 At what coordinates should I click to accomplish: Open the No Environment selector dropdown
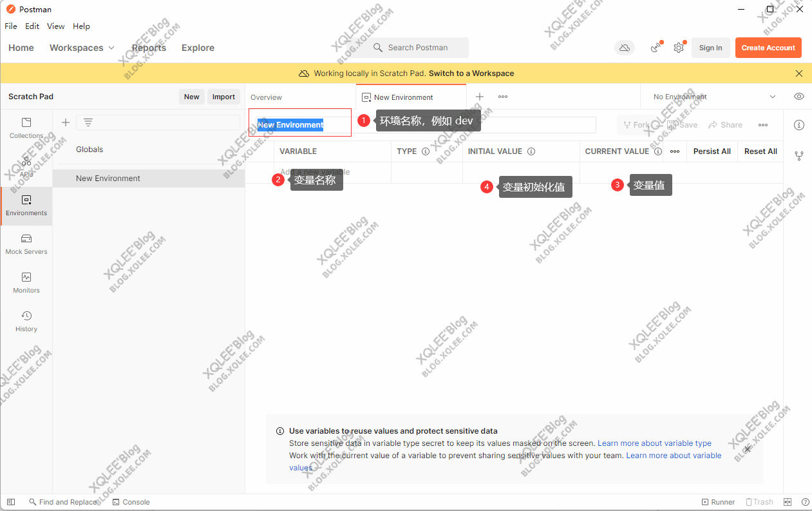pos(714,97)
